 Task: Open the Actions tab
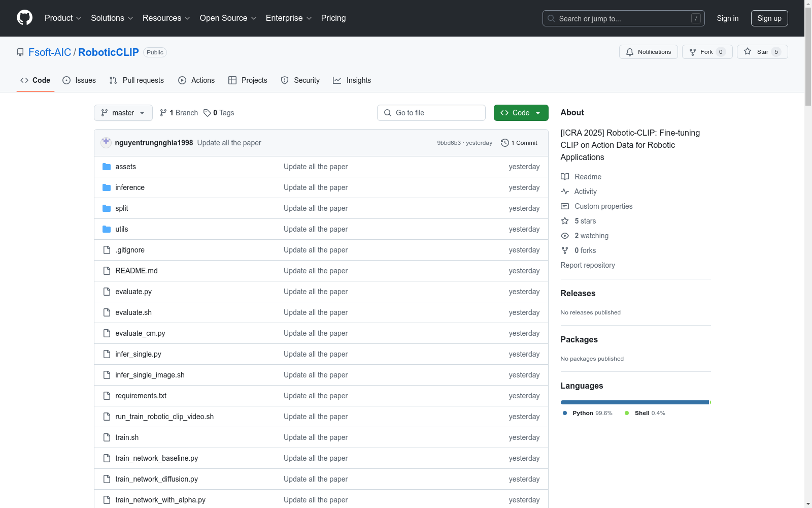click(196, 80)
